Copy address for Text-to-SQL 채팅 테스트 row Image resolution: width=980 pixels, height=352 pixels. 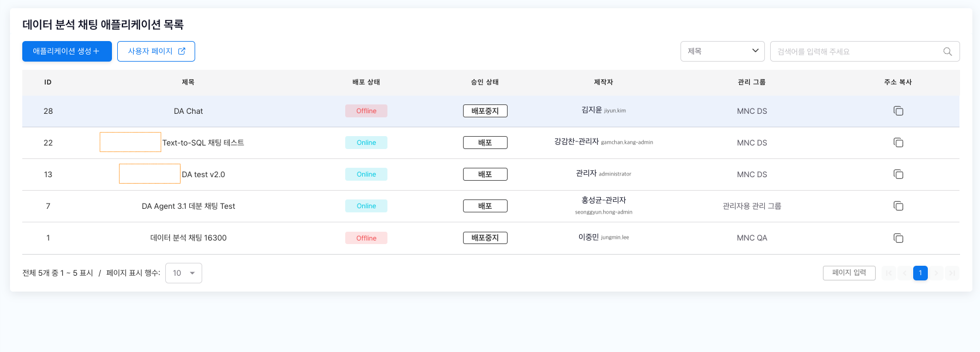pyautogui.click(x=898, y=143)
